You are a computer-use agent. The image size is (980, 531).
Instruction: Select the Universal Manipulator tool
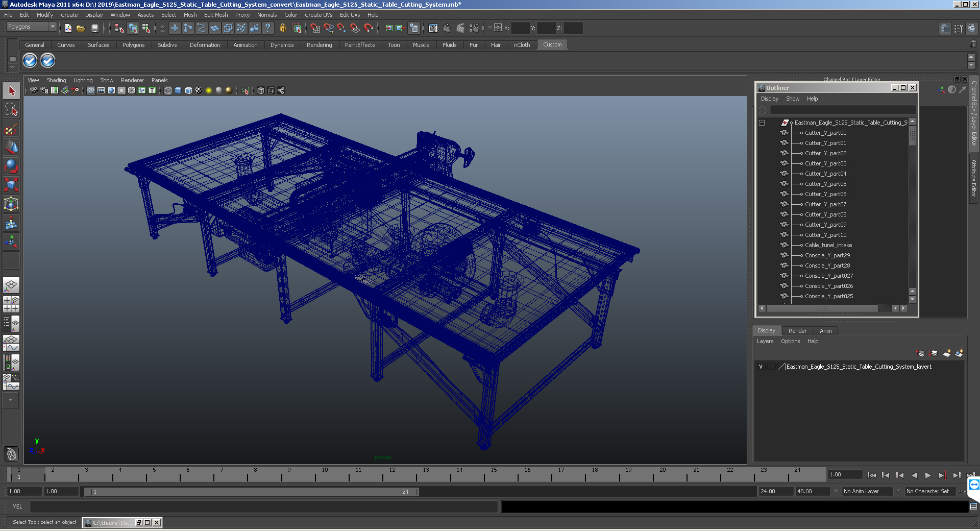[11, 204]
